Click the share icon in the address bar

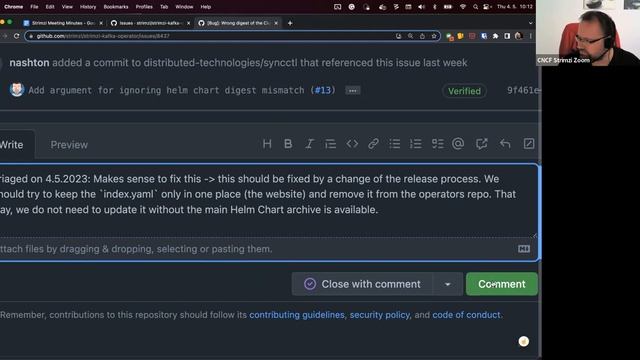click(x=422, y=36)
